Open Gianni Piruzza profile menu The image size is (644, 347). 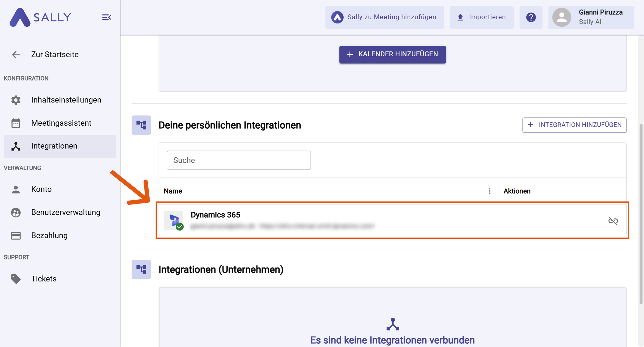[x=591, y=17]
